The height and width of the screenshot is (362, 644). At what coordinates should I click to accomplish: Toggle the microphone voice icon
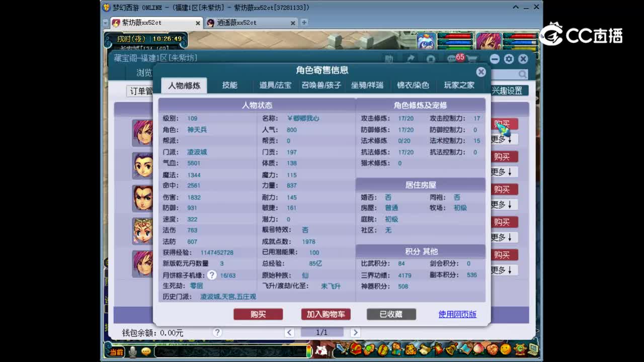pyautogui.click(x=132, y=351)
